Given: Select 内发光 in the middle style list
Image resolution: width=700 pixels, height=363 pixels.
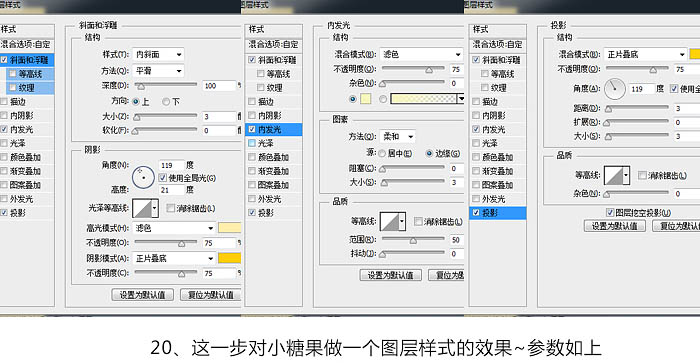Looking at the screenshot, I should pyautogui.click(x=273, y=129).
